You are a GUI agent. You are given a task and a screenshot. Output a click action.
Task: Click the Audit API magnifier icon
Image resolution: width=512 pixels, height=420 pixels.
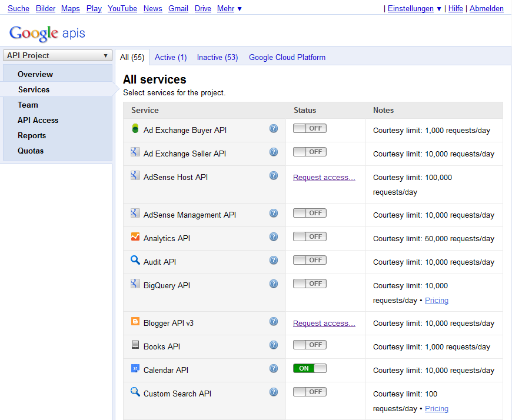(x=135, y=260)
